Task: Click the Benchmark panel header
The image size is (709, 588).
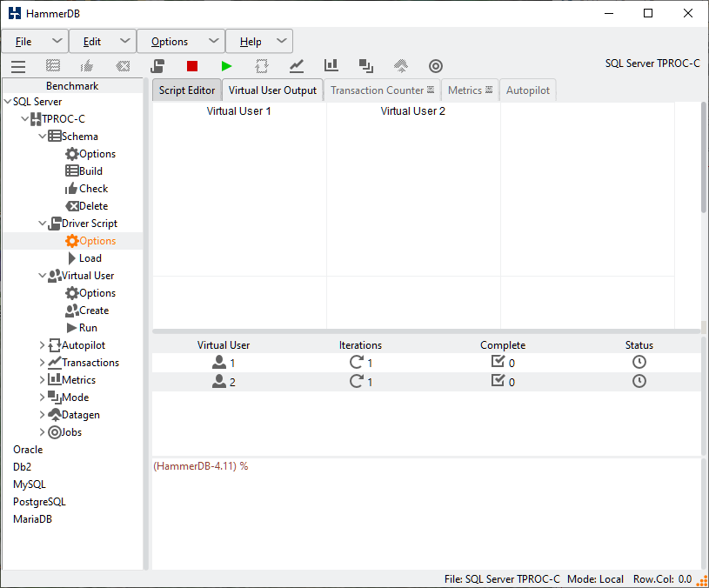Action: click(x=72, y=86)
